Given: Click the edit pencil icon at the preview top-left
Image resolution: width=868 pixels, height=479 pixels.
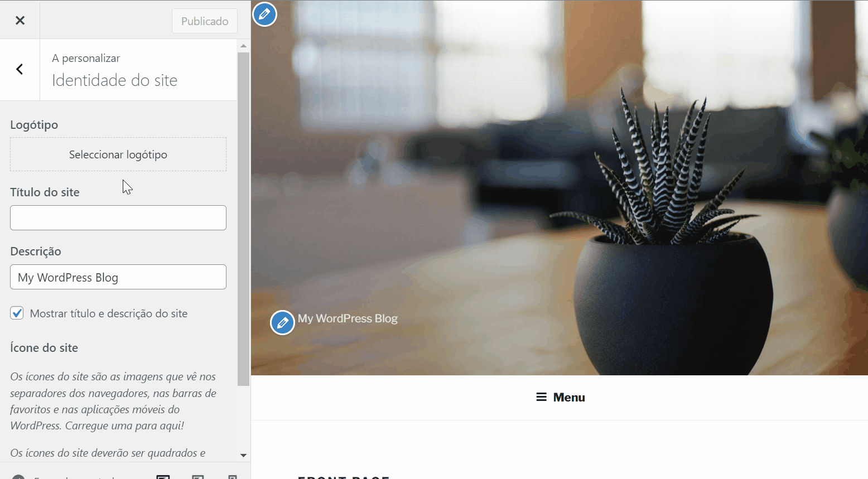Looking at the screenshot, I should point(265,14).
